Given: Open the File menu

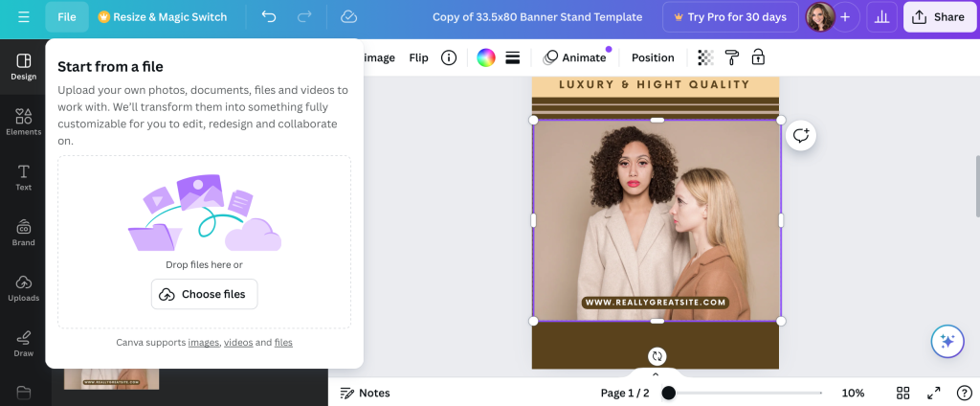Looking at the screenshot, I should 67,17.
